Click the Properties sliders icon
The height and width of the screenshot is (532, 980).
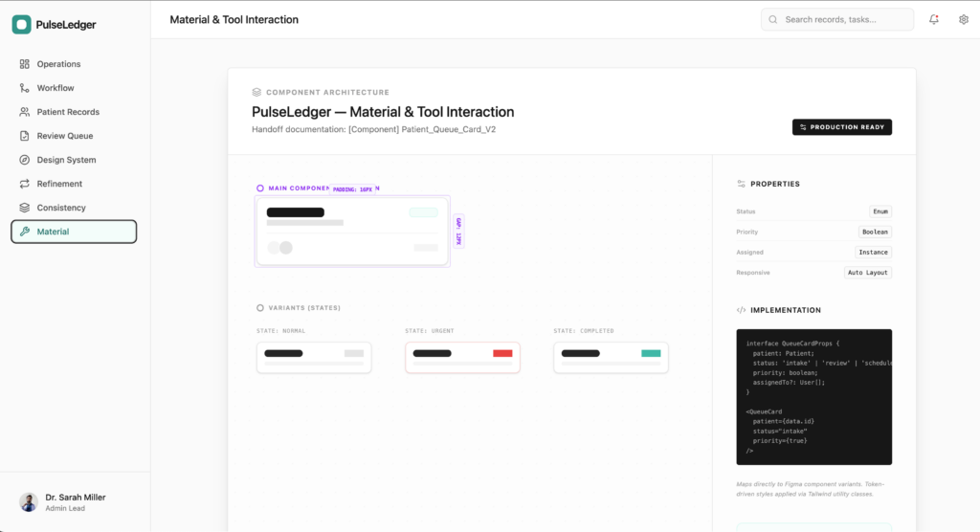point(742,184)
